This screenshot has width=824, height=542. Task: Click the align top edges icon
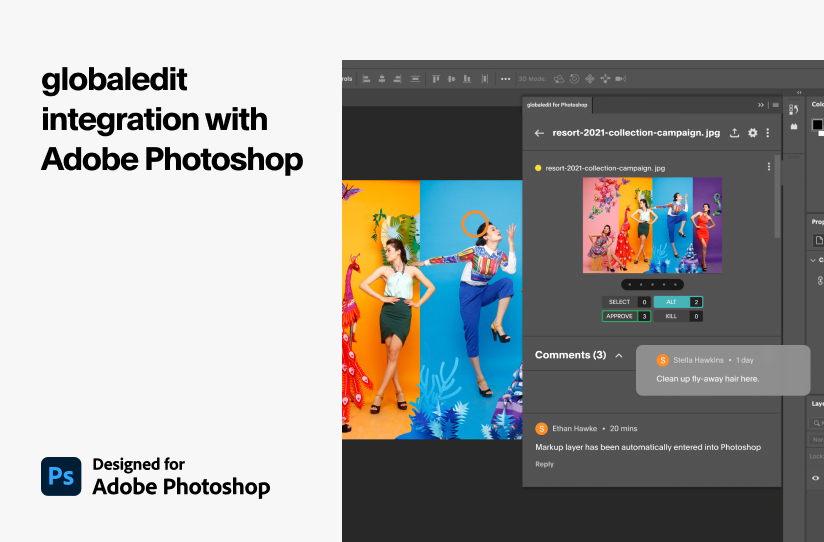coord(436,79)
